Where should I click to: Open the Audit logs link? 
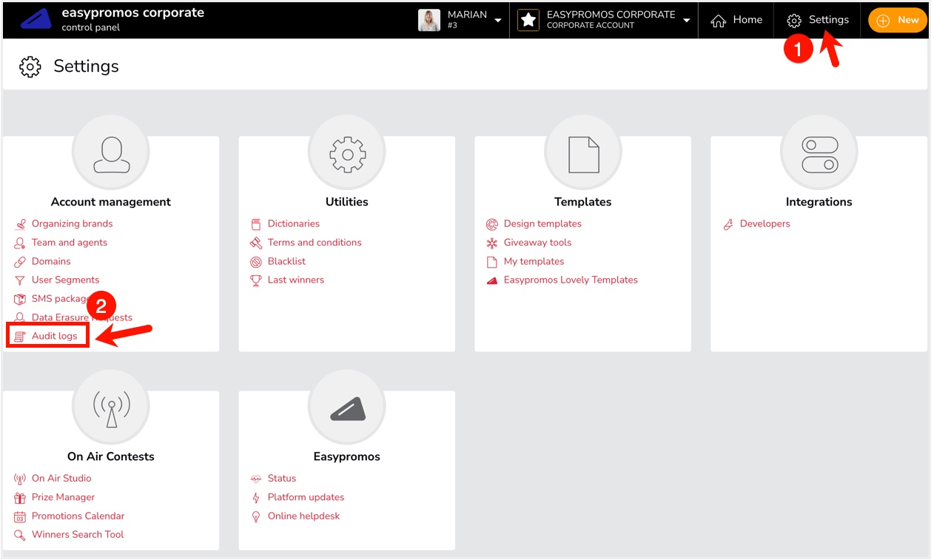click(54, 336)
